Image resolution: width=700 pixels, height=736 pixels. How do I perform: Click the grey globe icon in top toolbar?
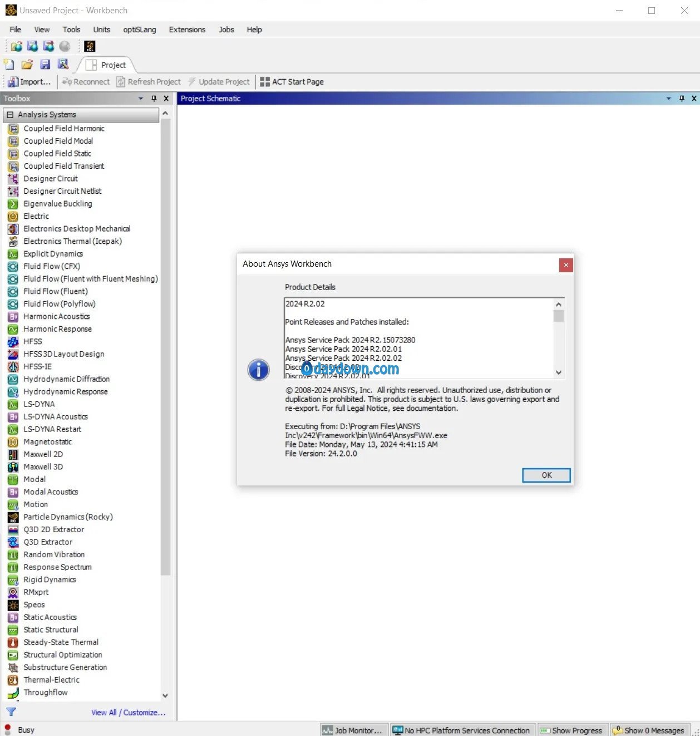click(x=65, y=46)
